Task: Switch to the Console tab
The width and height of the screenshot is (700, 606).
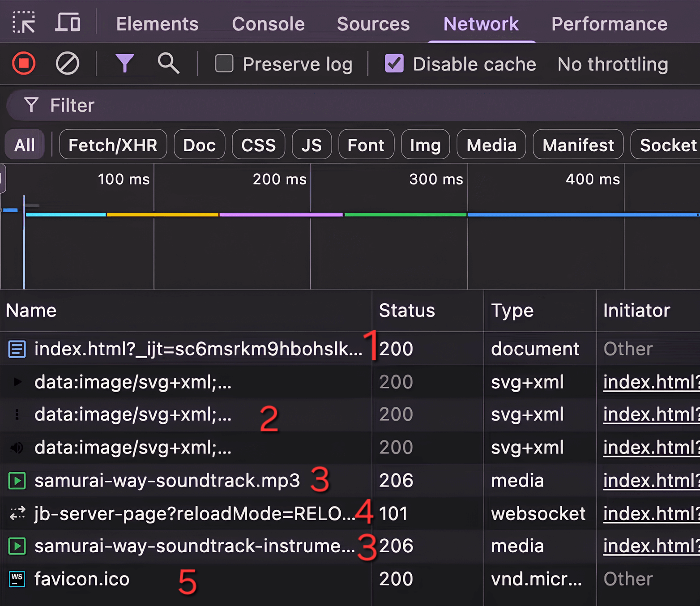Action: coord(268,24)
